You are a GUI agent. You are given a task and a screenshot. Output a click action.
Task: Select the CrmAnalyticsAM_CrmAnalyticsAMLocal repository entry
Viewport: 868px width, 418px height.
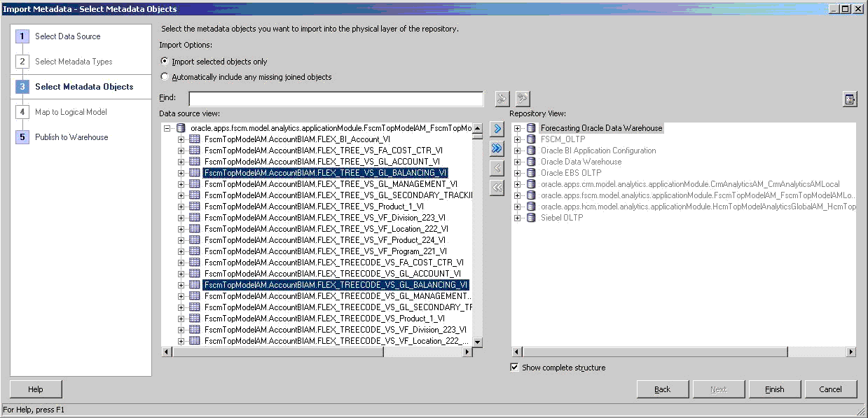click(x=690, y=184)
